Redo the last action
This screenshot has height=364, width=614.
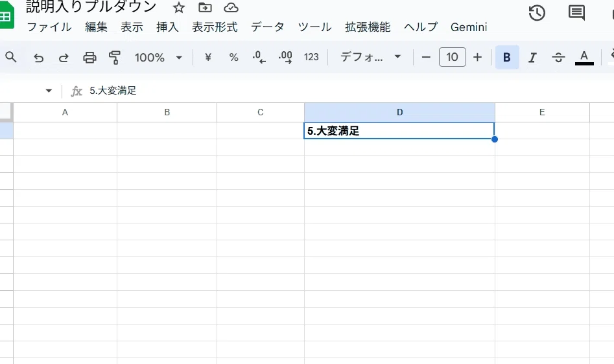click(x=64, y=58)
